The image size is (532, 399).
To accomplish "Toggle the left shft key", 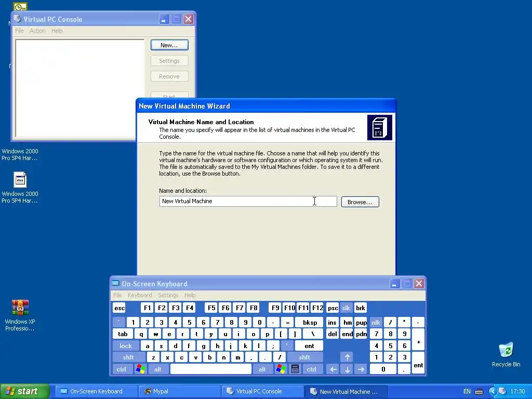I will (x=128, y=357).
